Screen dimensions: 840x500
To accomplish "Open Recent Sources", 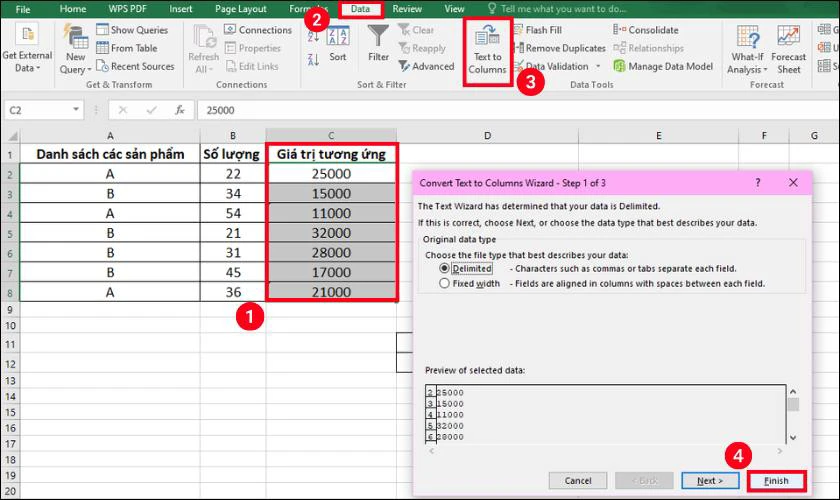I will [x=135, y=66].
